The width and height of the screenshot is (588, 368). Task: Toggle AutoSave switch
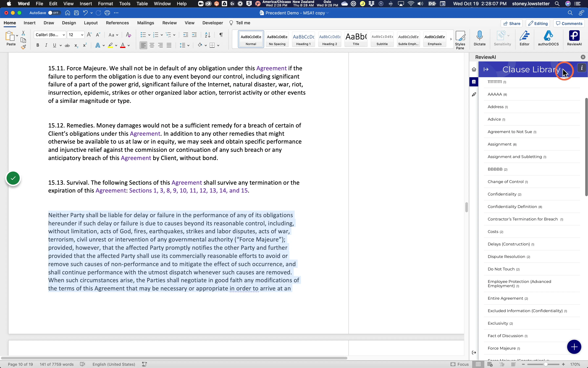click(x=54, y=13)
